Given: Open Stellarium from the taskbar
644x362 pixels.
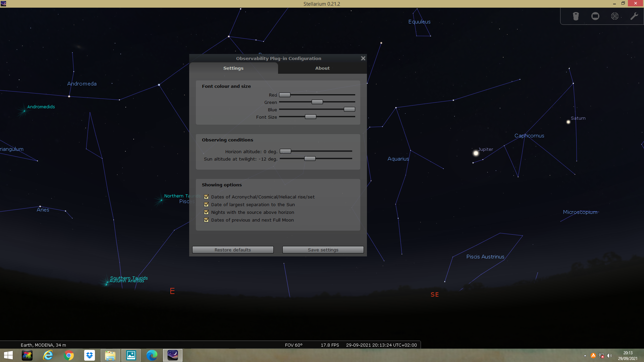Looking at the screenshot, I should [x=172, y=355].
